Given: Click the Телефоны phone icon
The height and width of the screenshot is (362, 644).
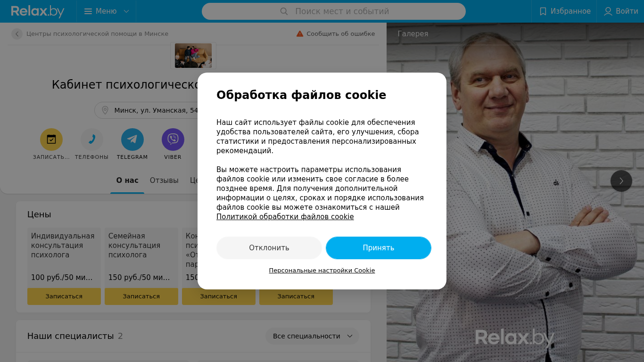Looking at the screenshot, I should coord(92,140).
